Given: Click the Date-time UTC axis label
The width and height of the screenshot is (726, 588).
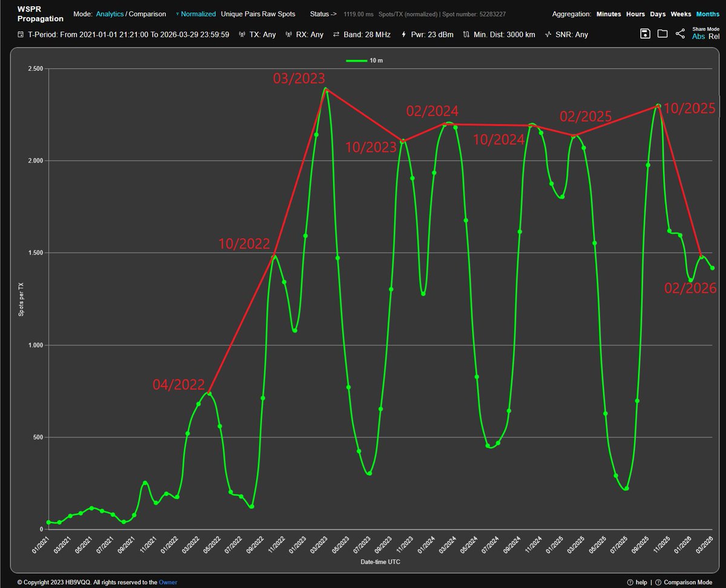Looking at the screenshot, I should (380, 561).
